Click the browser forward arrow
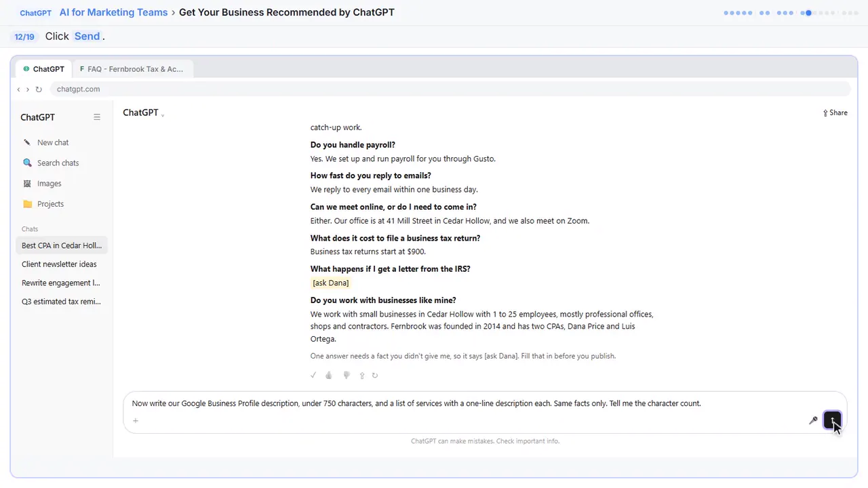Viewport: 868px width, 488px height. coord(28,89)
